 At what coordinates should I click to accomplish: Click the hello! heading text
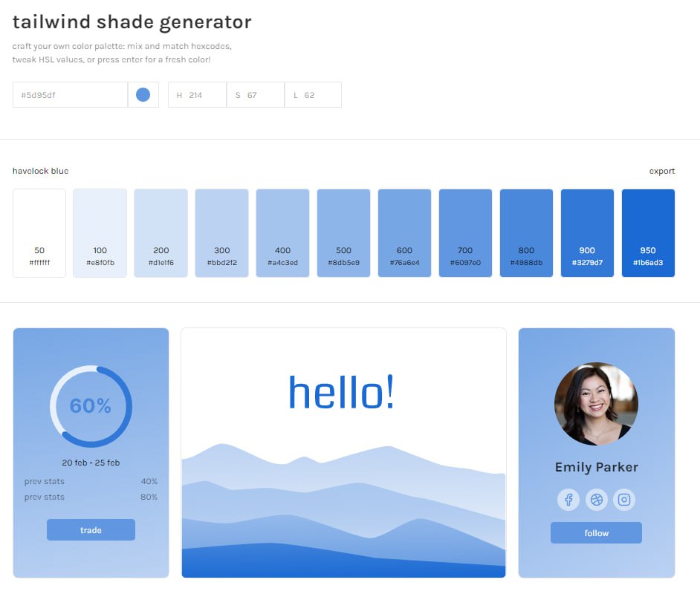pos(342,393)
